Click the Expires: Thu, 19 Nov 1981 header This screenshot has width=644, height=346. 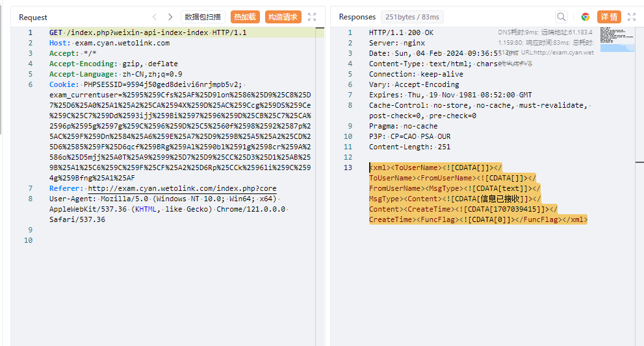450,95
